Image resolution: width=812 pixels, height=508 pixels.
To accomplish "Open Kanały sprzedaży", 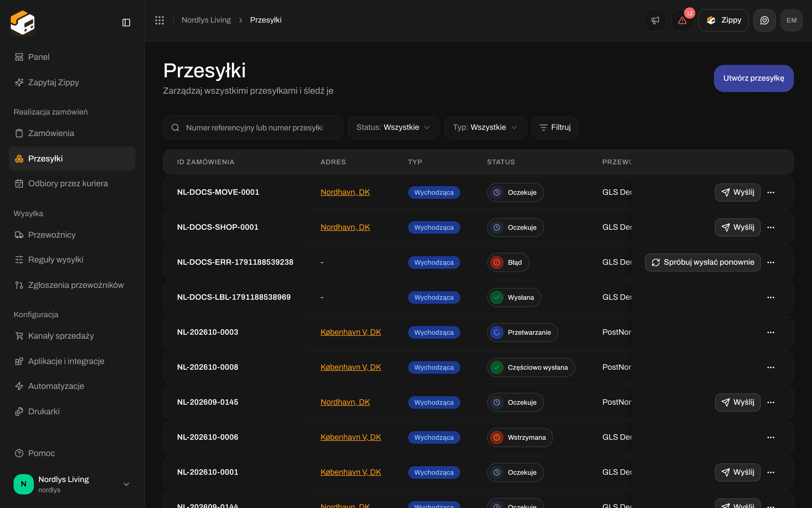I will [x=72, y=336].
